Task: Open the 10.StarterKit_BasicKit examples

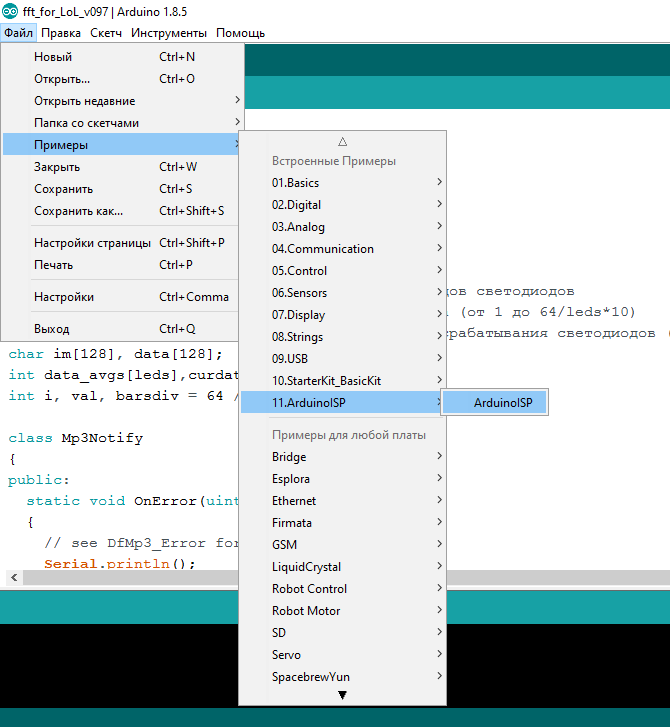Action: [326, 381]
